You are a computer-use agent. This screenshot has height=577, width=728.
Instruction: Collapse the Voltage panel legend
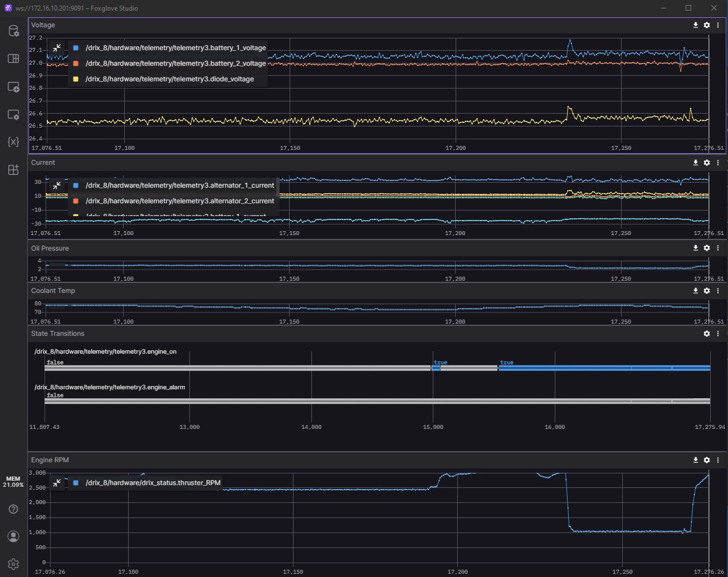click(57, 48)
